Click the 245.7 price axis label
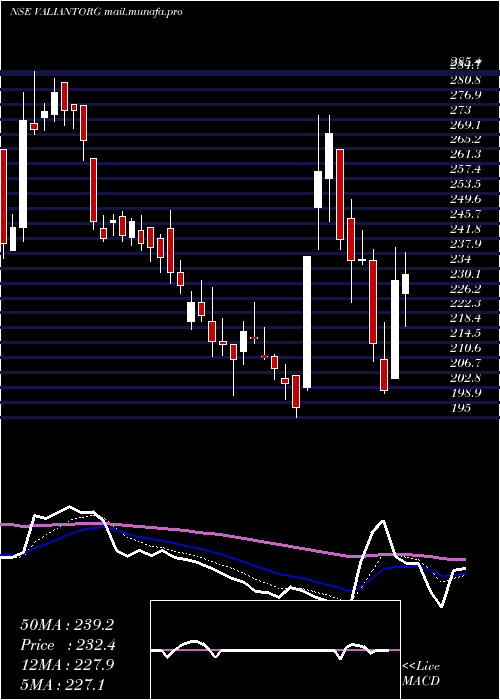500x700 pixels. 467,214
